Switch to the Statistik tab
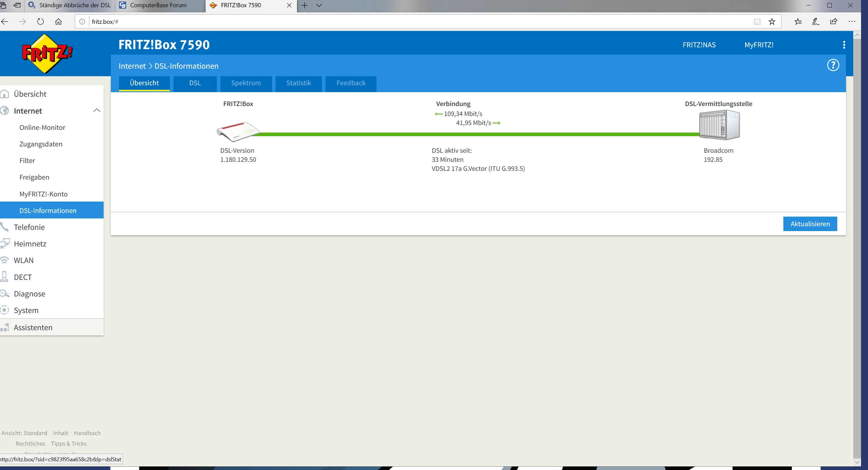 pos(298,83)
